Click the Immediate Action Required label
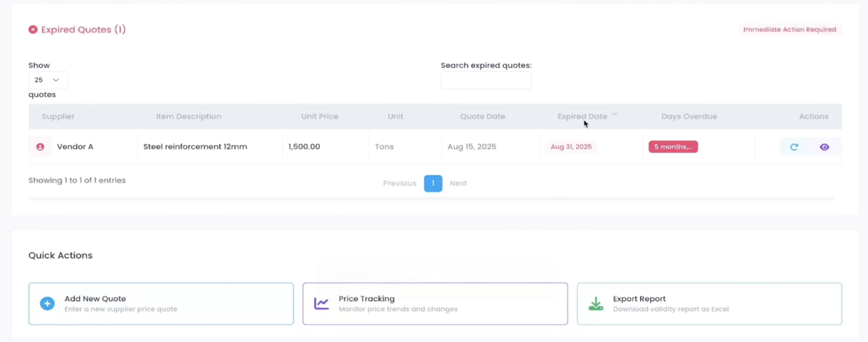868x342 pixels. pyautogui.click(x=790, y=30)
